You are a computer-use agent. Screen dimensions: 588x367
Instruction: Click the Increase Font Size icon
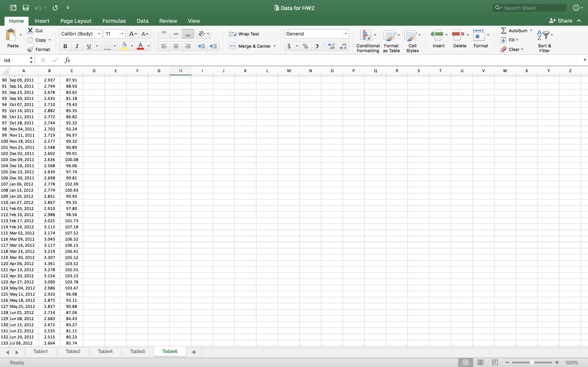click(x=133, y=34)
